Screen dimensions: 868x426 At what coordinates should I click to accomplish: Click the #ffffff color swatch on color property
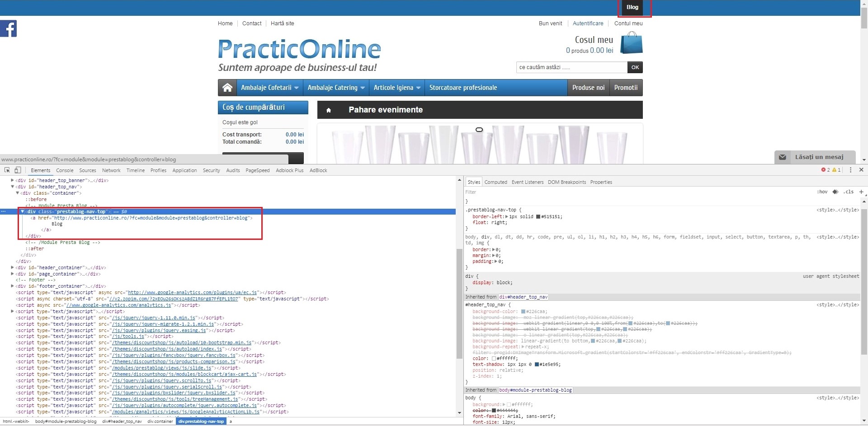click(494, 358)
